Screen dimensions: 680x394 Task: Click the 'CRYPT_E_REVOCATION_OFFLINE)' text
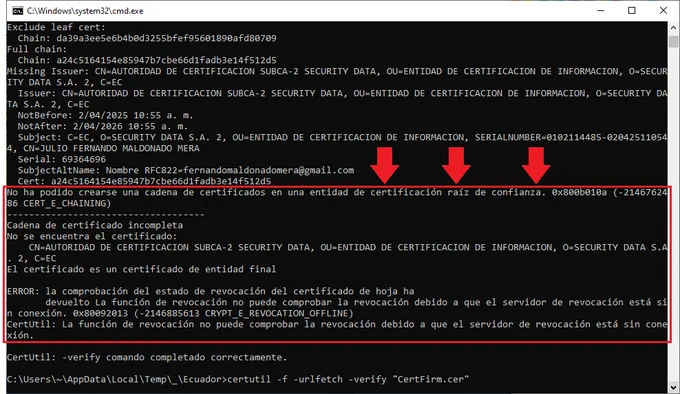279,313
